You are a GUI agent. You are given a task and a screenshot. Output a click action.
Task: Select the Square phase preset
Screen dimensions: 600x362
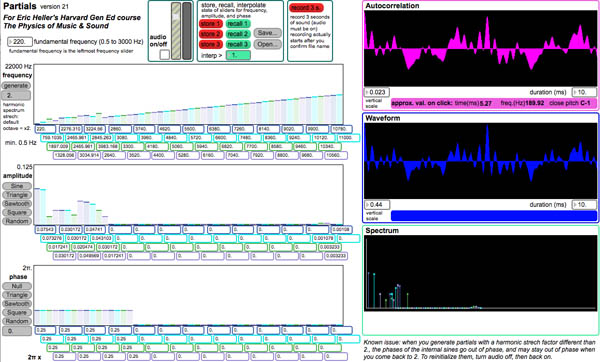click(17, 313)
